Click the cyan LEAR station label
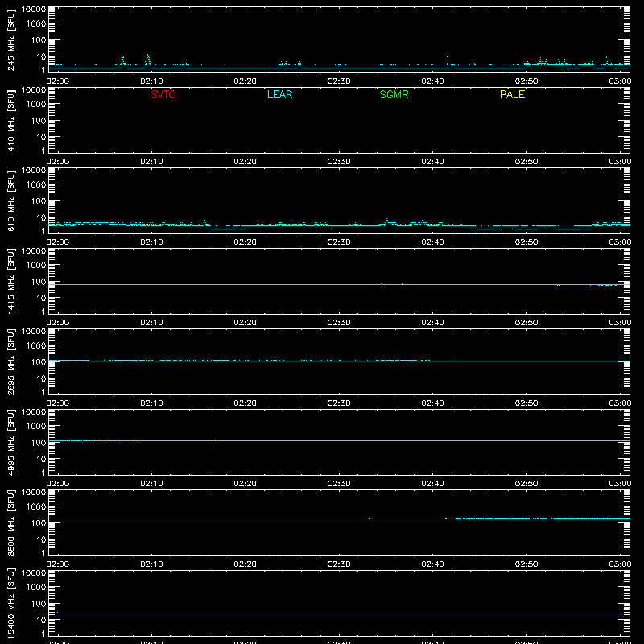Screen dimensions: 644x644 [x=279, y=94]
